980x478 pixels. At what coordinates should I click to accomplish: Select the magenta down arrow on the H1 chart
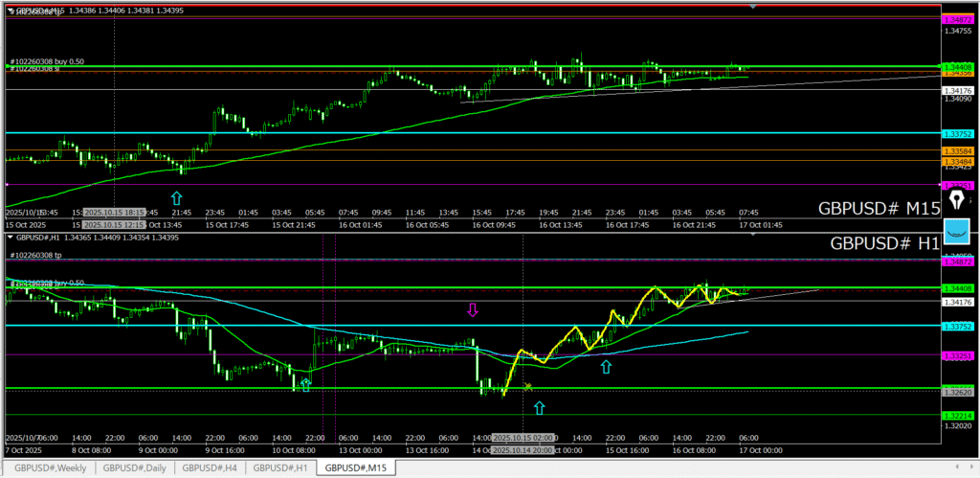pos(472,309)
